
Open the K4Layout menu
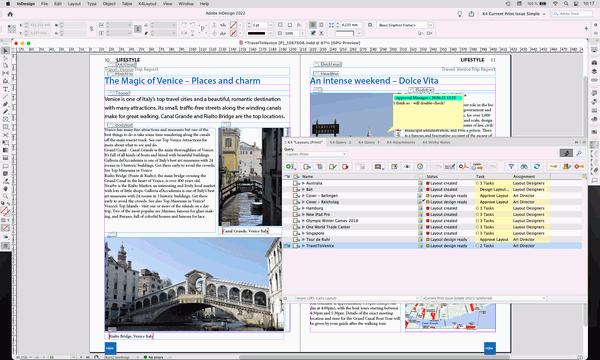147,3
